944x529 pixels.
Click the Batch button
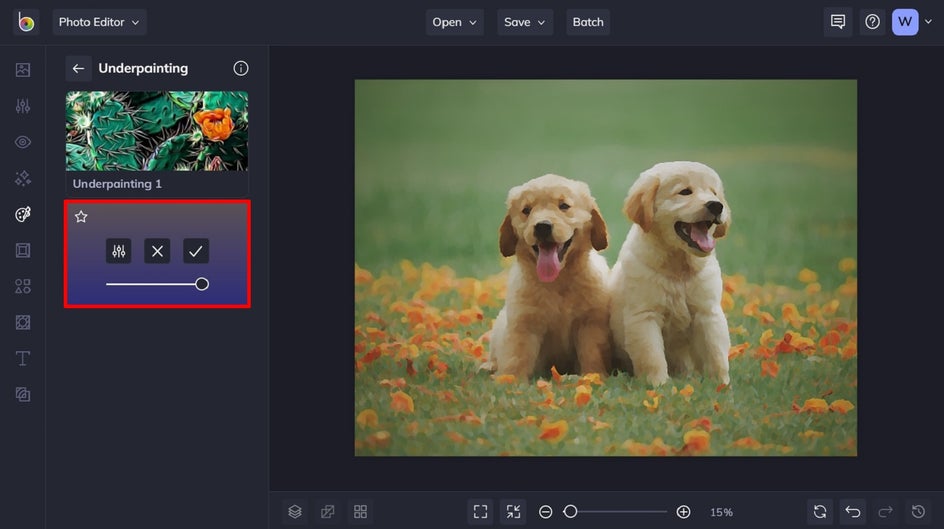588,22
